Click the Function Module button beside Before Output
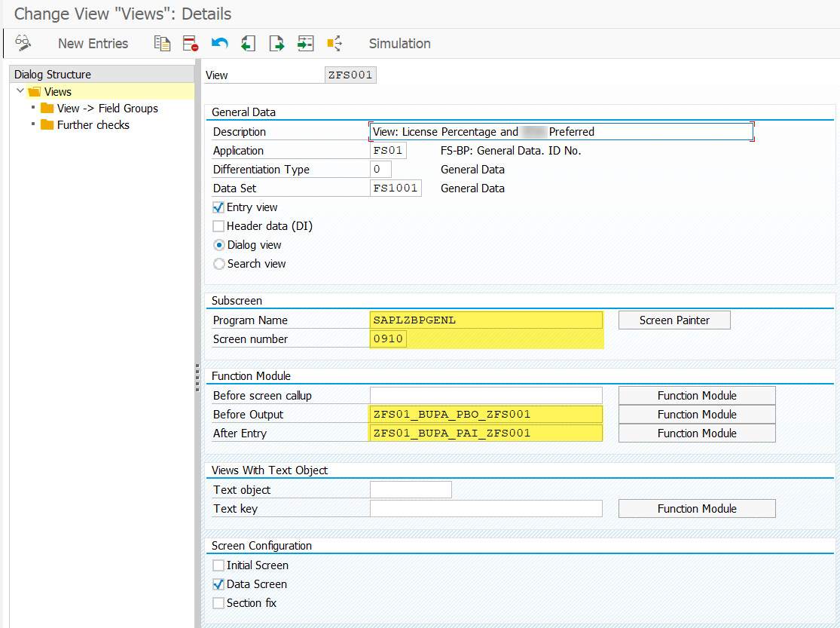This screenshot has width=840, height=628. click(696, 414)
